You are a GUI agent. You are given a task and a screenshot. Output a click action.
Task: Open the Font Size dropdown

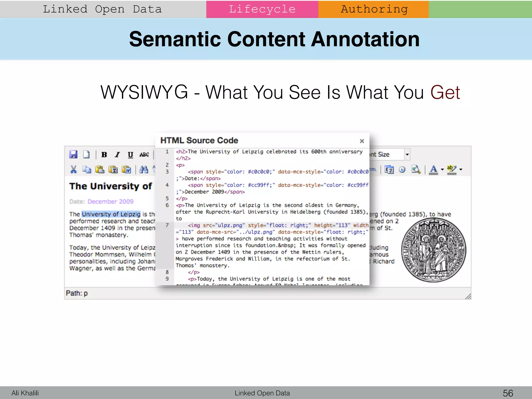point(407,155)
